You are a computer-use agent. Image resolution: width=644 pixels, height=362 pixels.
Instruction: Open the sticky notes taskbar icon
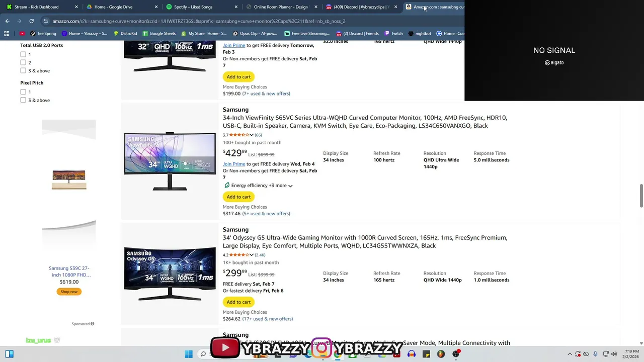[426, 354]
